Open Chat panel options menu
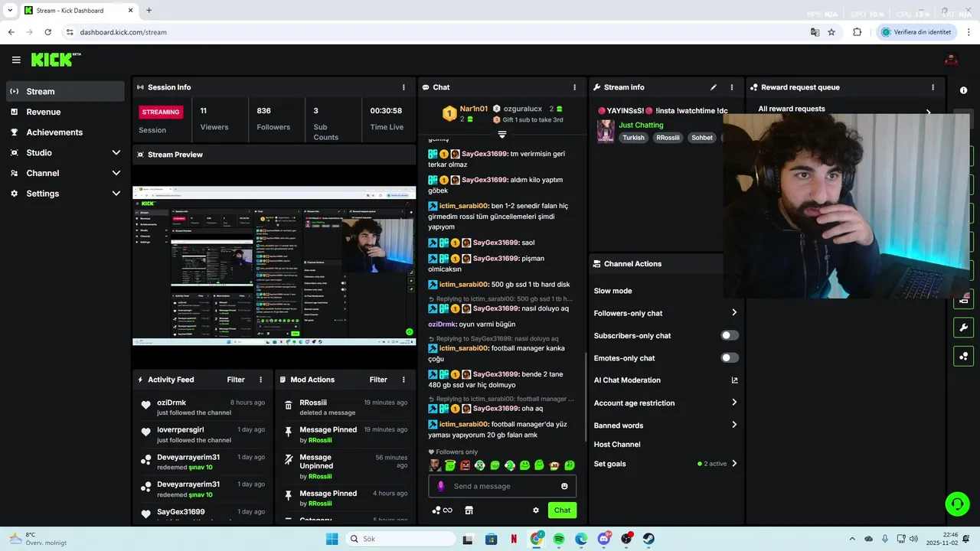Image resolution: width=980 pixels, height=551 pixels. point(574,87)
